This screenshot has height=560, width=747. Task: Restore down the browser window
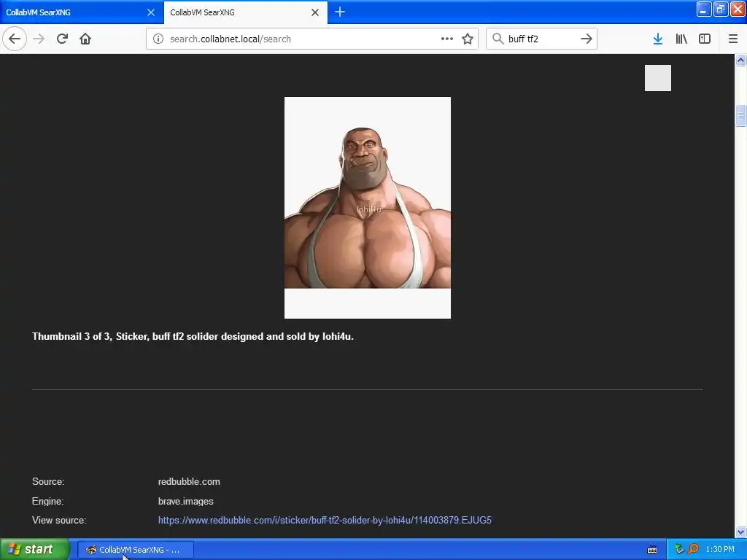[x=720, y=9]
